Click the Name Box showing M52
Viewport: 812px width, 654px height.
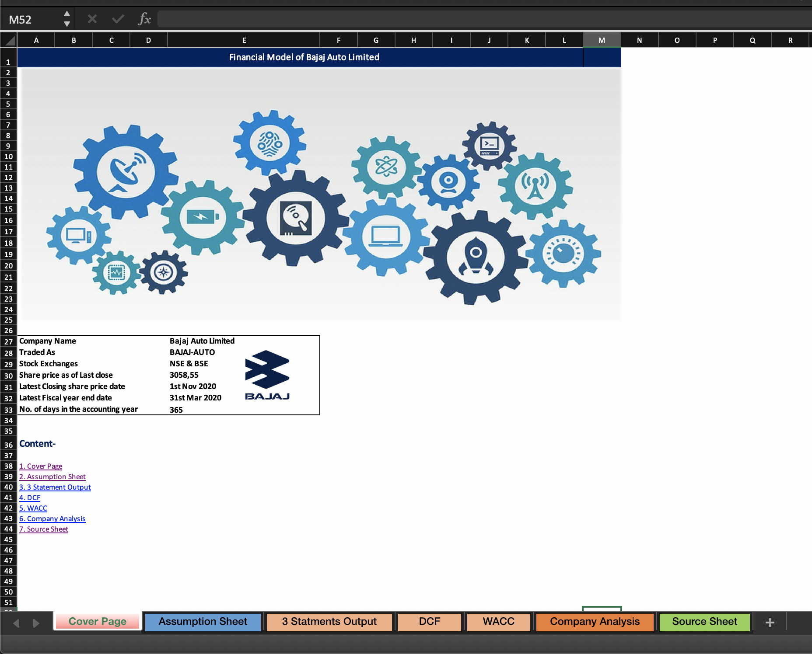point(31,19)
